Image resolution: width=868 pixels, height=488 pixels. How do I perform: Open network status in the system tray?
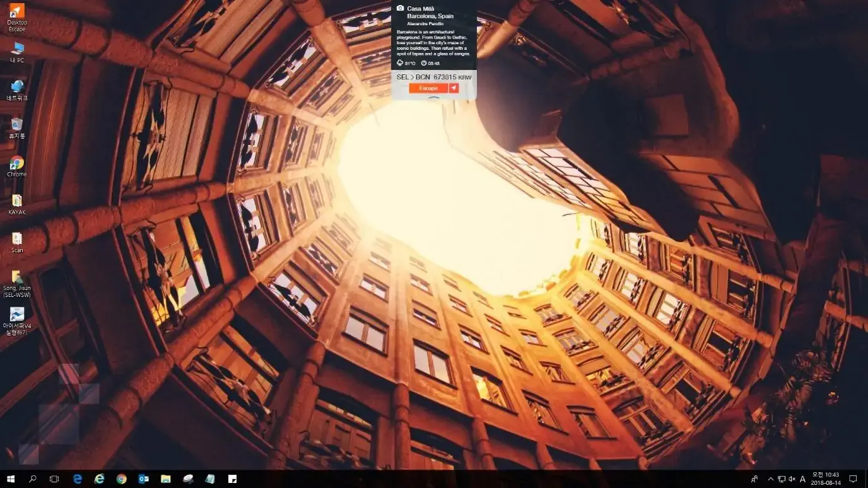pyautogui.click(x=782, y=479)
